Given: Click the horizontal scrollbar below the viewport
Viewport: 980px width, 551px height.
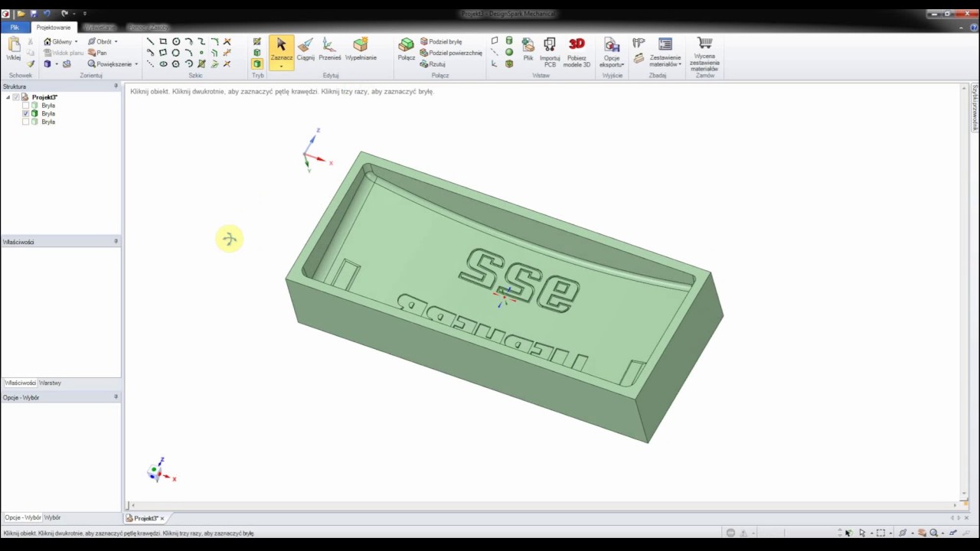Looking at the screenshot, I should 544,505.
